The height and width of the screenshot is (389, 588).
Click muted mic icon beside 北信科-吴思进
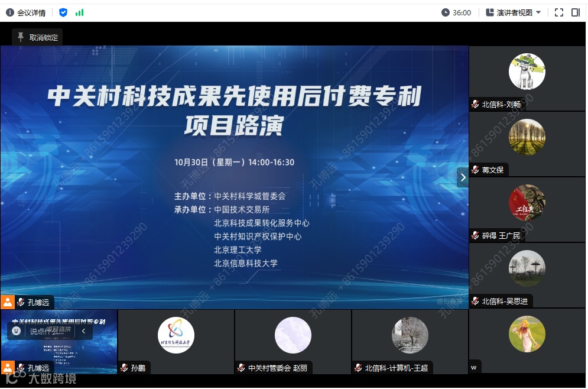pos(475,302)
